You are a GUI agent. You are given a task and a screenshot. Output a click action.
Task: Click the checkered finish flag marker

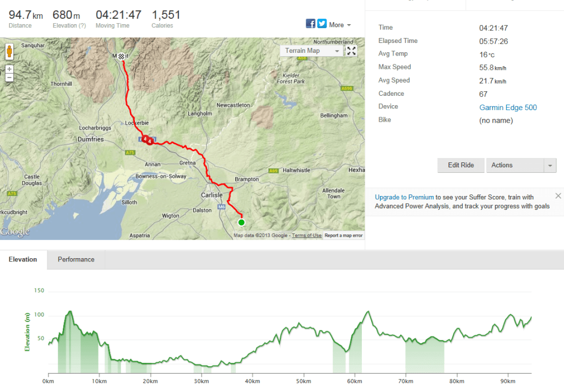121,56
